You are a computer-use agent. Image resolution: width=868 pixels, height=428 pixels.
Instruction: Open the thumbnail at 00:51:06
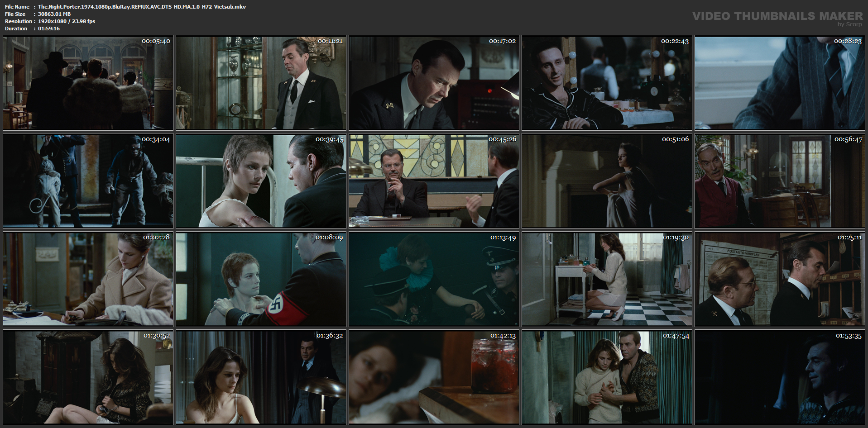pyautogui.click(x=607, y=181)
